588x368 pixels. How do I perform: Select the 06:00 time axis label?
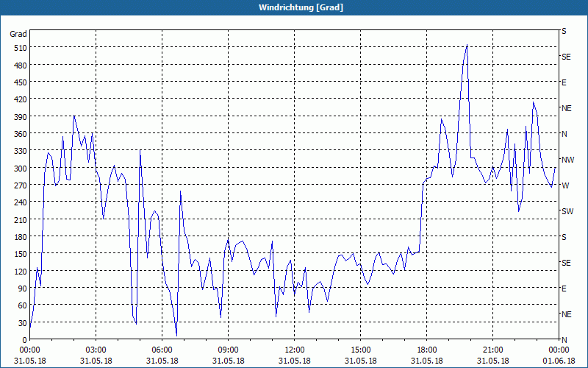pos(162,350)
